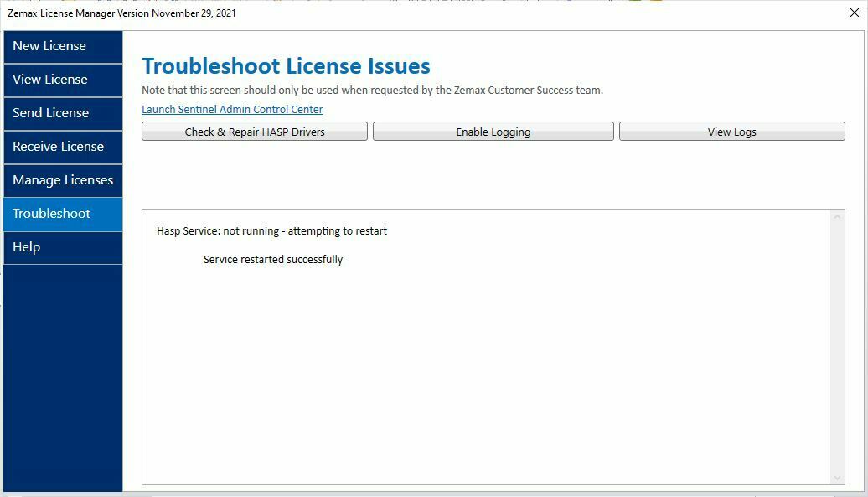Go to Send License page

(x=63, y=113)
